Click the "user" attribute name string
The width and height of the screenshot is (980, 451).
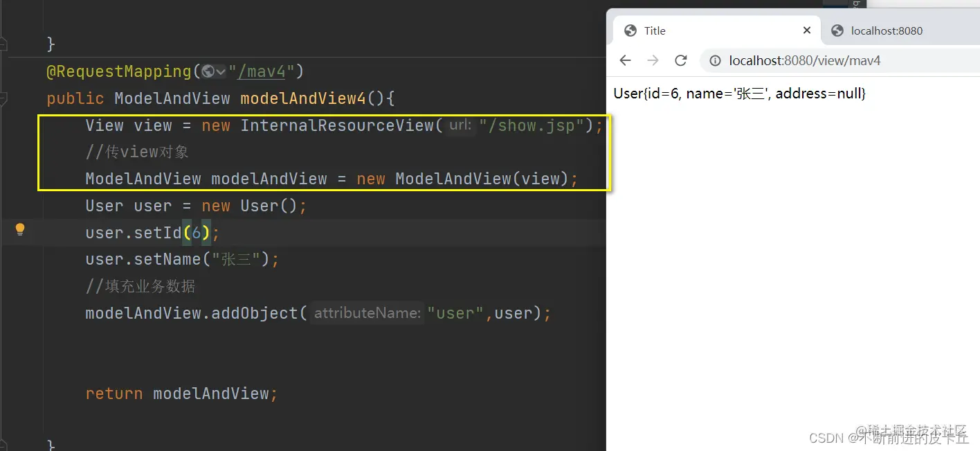coord(455,313)
